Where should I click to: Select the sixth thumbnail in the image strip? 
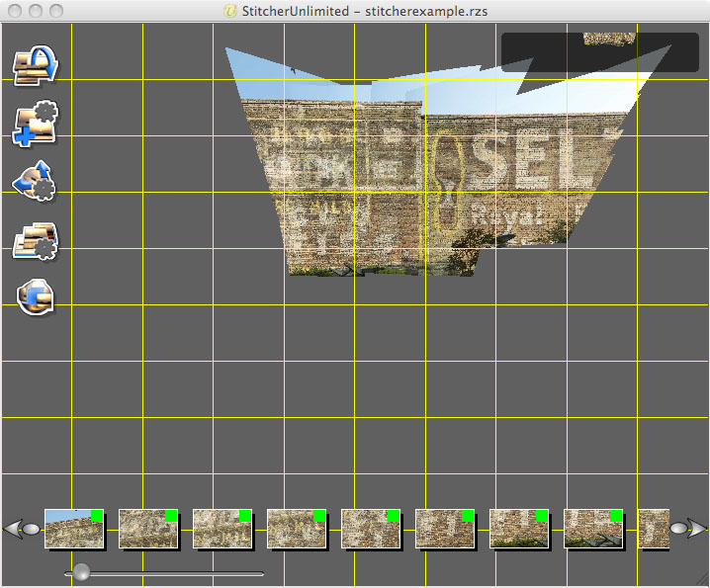[445, 529]
